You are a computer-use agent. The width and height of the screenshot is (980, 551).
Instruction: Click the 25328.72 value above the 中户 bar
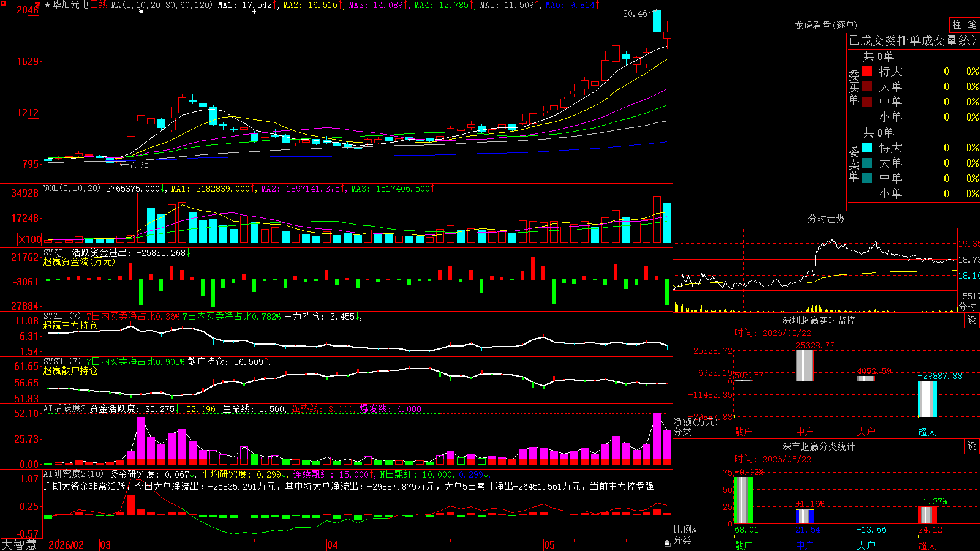coord(815,345)
